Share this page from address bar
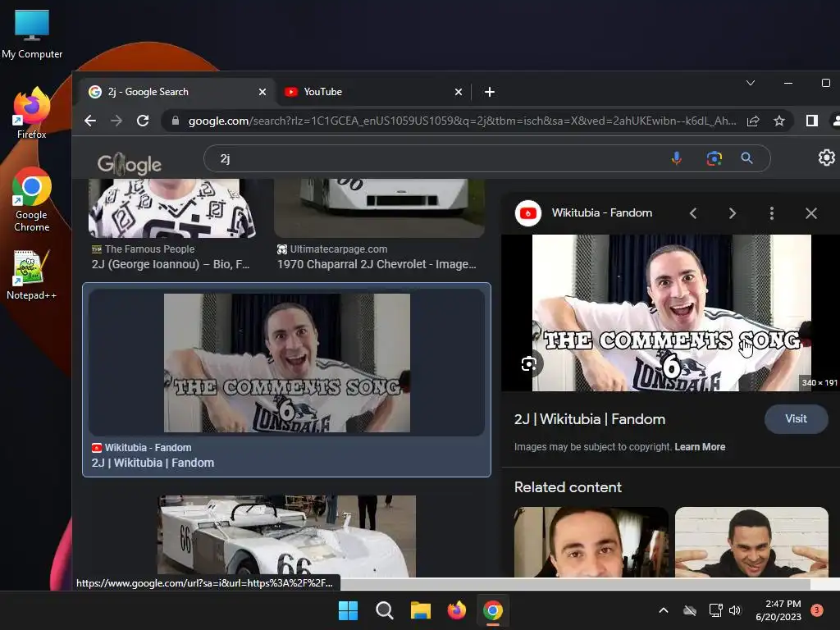This screenshot has height=630, width=840. (x=753, y=121)
